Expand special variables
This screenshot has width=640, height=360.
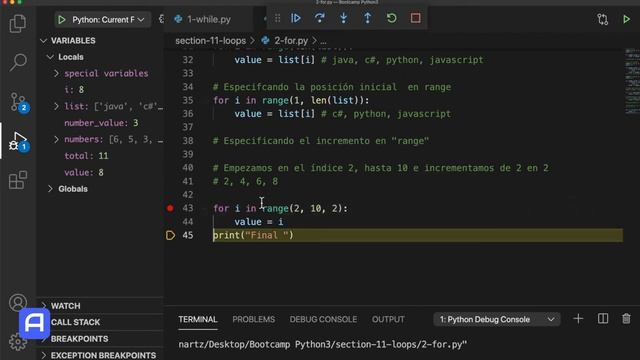[x=56, y=73]
